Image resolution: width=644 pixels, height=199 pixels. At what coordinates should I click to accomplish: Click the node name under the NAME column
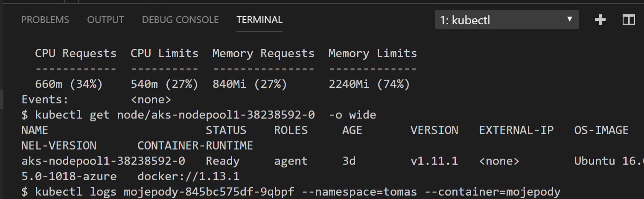(103, 161)
